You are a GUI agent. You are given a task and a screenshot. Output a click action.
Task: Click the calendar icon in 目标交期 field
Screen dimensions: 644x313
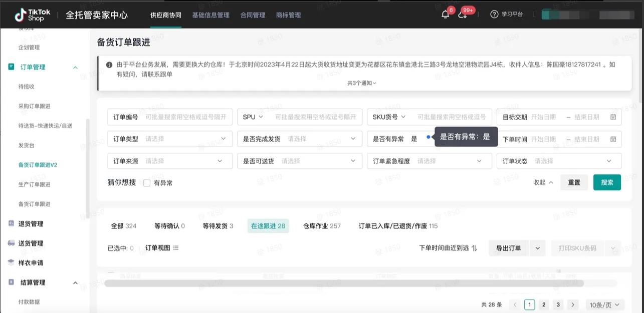(x=613, y=117)
